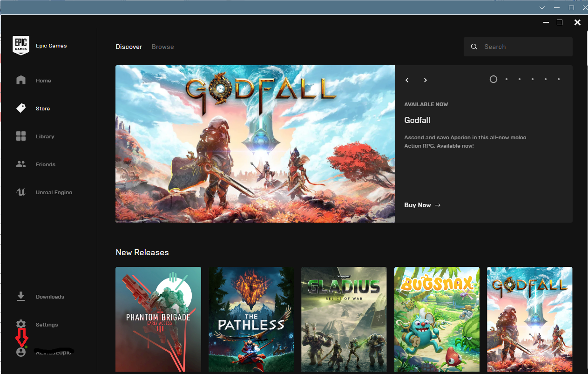
Task: Click the Unreal Engine sidebar label
Action: click(x=54, y=192)
